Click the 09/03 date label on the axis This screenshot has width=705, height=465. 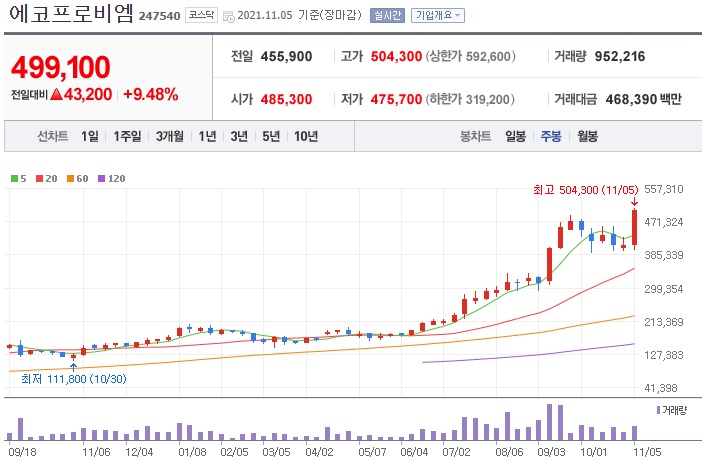click(551, 452)
